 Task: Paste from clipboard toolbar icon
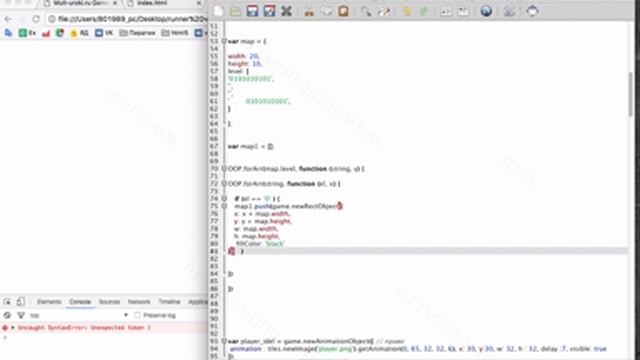point(343,11)
